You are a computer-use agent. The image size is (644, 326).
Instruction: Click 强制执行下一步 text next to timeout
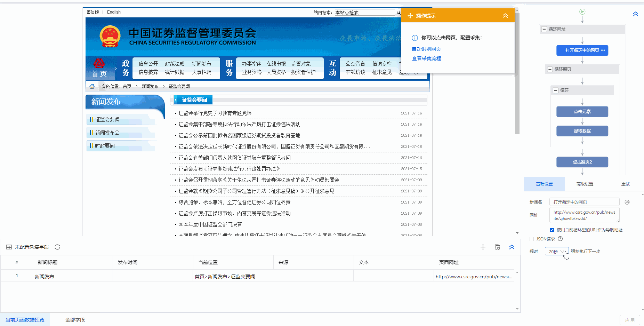586,252
